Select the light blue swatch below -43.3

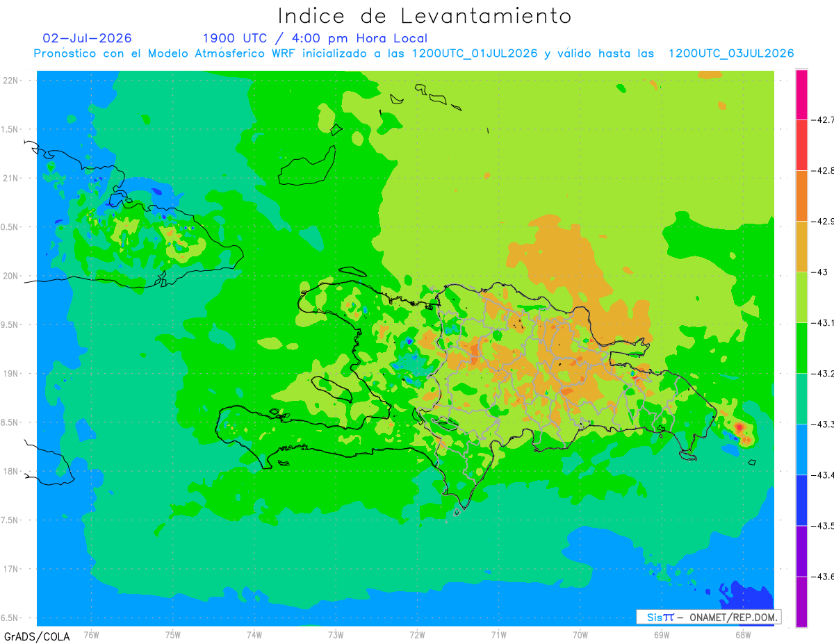pyautogui.click(x=801, y=449)
